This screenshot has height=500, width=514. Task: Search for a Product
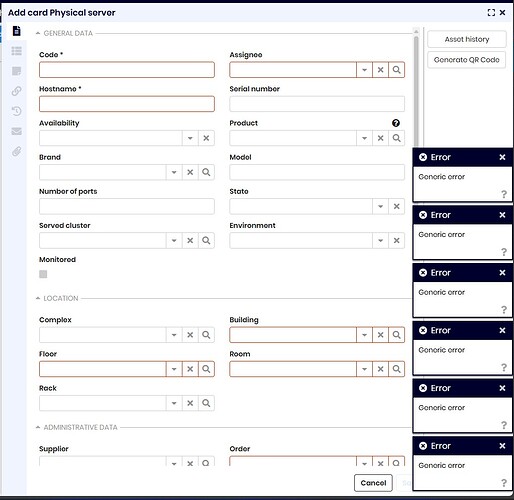point(396,138)
